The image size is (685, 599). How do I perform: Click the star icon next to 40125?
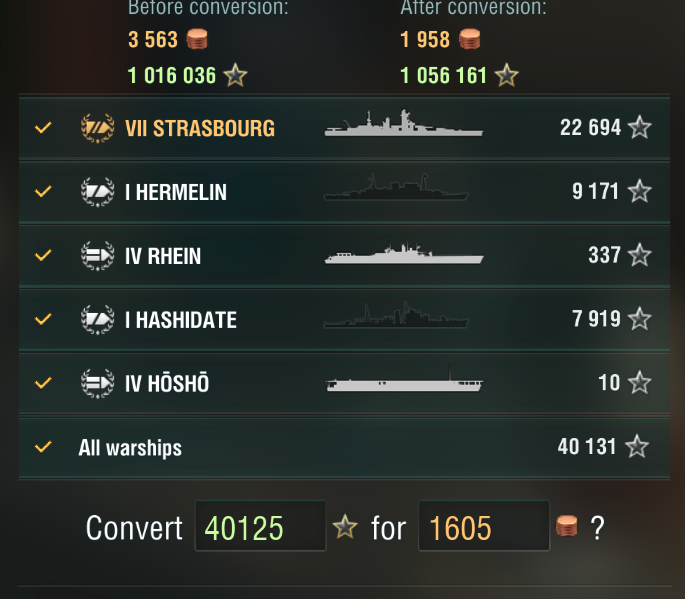[345, 527]
